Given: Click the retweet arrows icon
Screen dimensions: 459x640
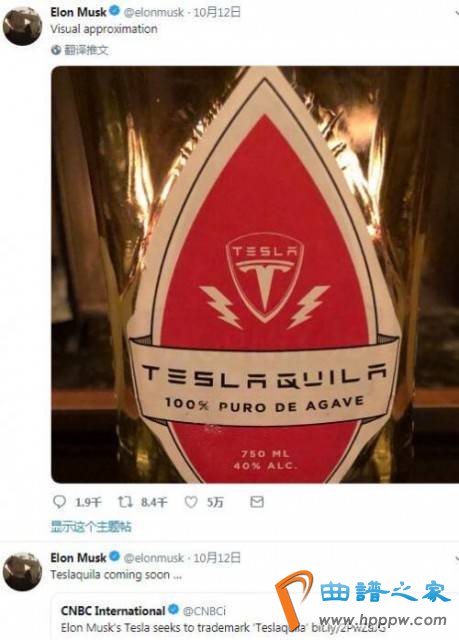Looking at the screenshot, I should coord(125,502).
